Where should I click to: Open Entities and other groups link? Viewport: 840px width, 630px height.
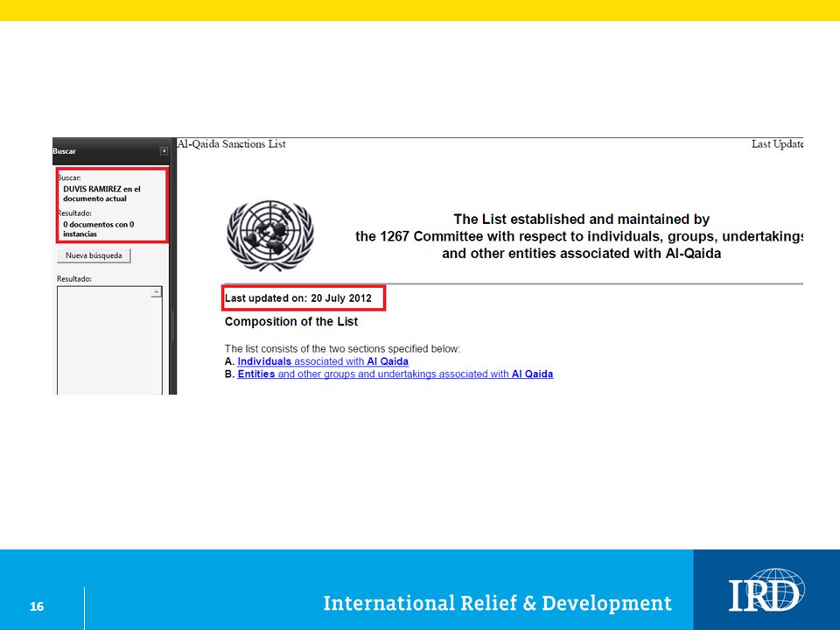click(x=395, y=374)
